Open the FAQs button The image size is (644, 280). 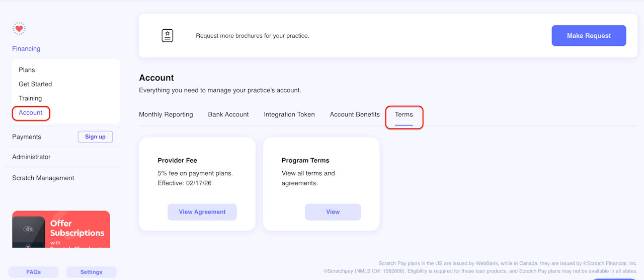click(x=34, y=272)
